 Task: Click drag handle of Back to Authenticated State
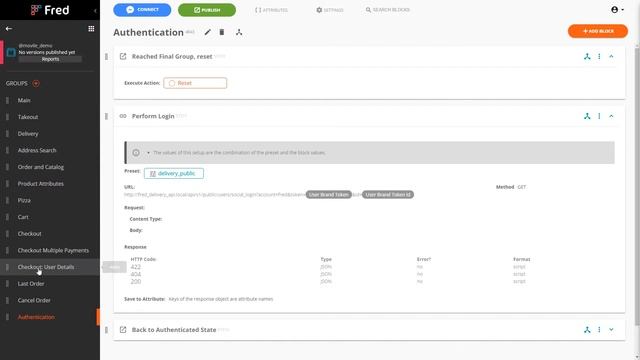(x=107, y=330)
